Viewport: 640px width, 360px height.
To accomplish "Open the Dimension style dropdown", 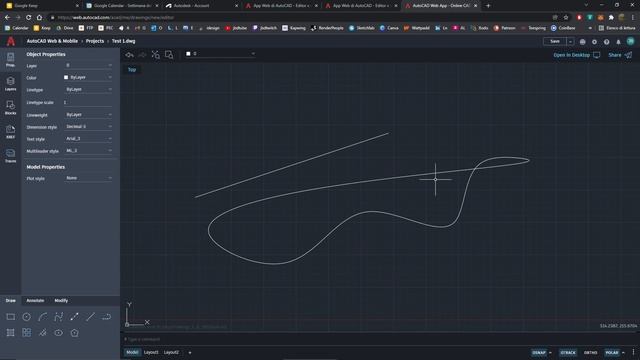I will click(x=88, y=127).
